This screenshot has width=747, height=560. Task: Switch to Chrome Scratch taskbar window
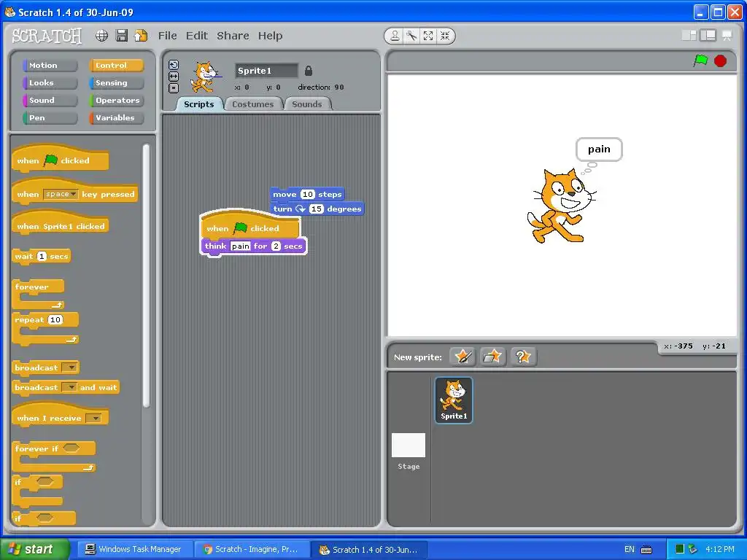click(252, 549)
